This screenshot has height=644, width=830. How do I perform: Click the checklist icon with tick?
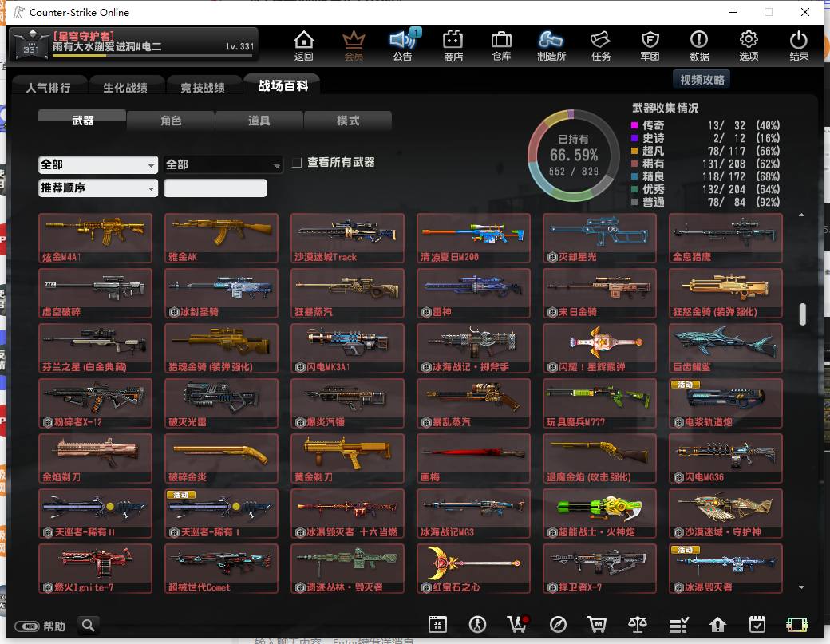click(x=678, y=624)
